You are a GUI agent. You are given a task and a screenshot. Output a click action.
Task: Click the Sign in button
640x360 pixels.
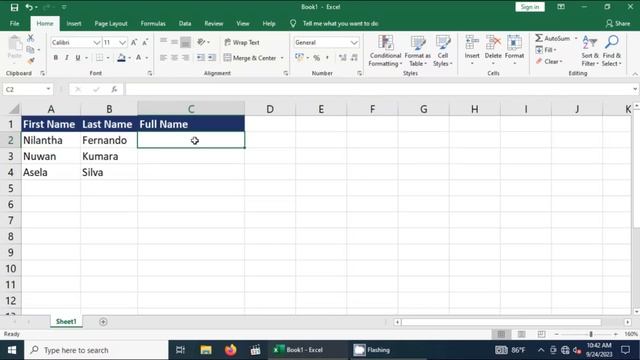point(530,7)
